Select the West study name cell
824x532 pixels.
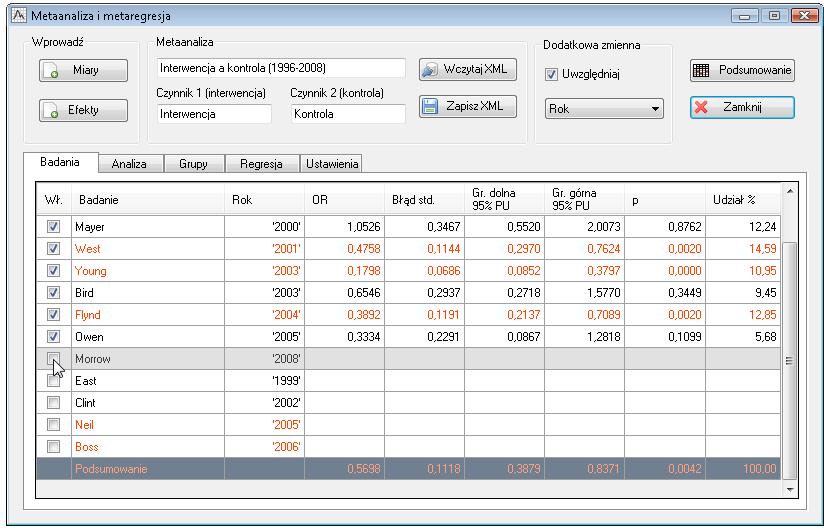tap(148, 249)
